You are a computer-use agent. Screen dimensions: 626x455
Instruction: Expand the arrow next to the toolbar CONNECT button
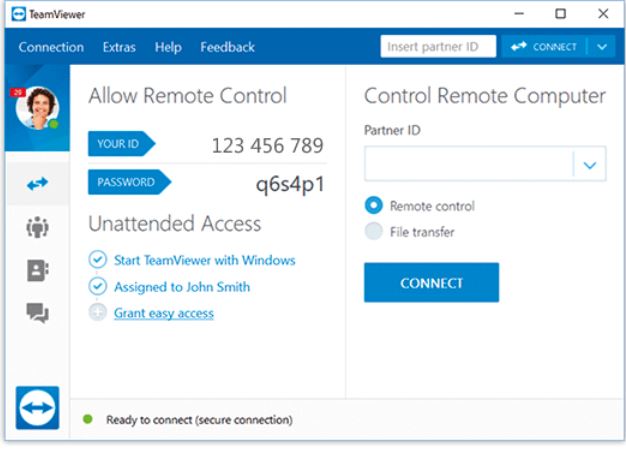(x=602, y=47)
